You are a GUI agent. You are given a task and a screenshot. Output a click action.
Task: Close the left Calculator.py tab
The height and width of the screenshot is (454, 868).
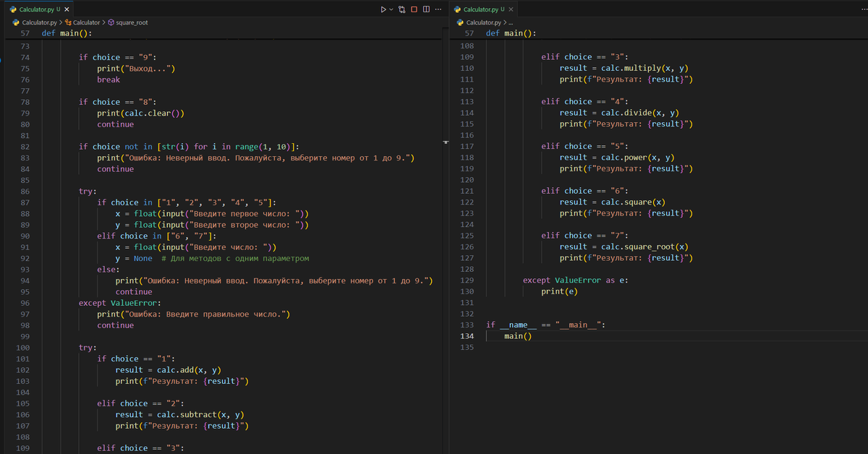click(67, 9)
